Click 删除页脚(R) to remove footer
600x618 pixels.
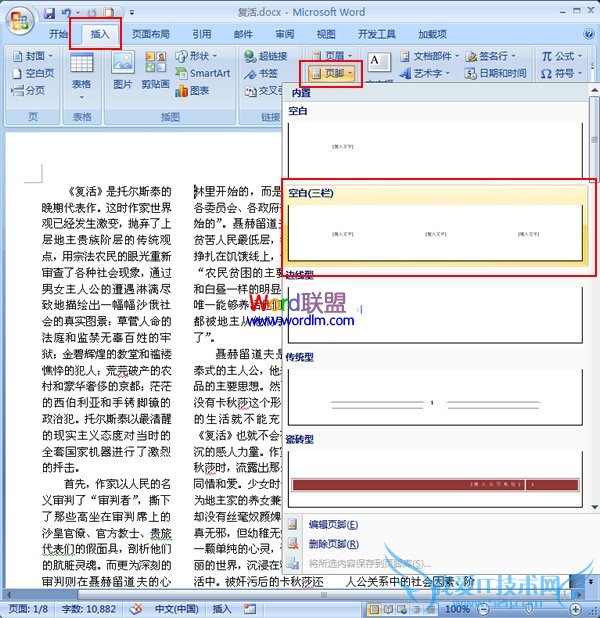pos(333,544)
